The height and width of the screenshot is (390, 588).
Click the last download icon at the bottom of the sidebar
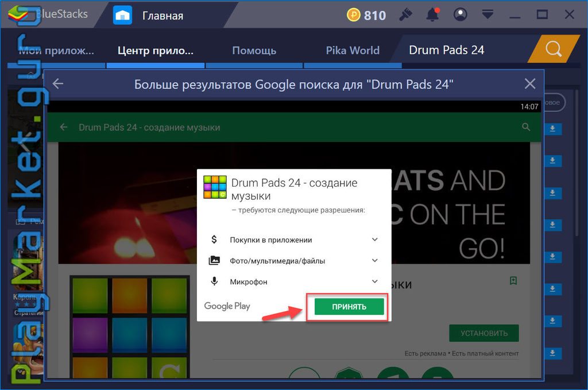click(x=552, y=353)
